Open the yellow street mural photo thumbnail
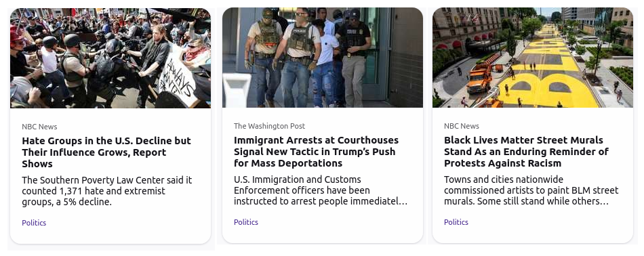The height and width of the screenshot is (256, 644). (533, 58)
